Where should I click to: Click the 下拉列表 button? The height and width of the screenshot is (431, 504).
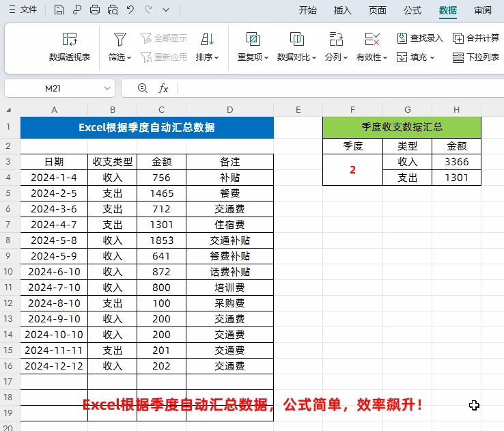point(476,57)
